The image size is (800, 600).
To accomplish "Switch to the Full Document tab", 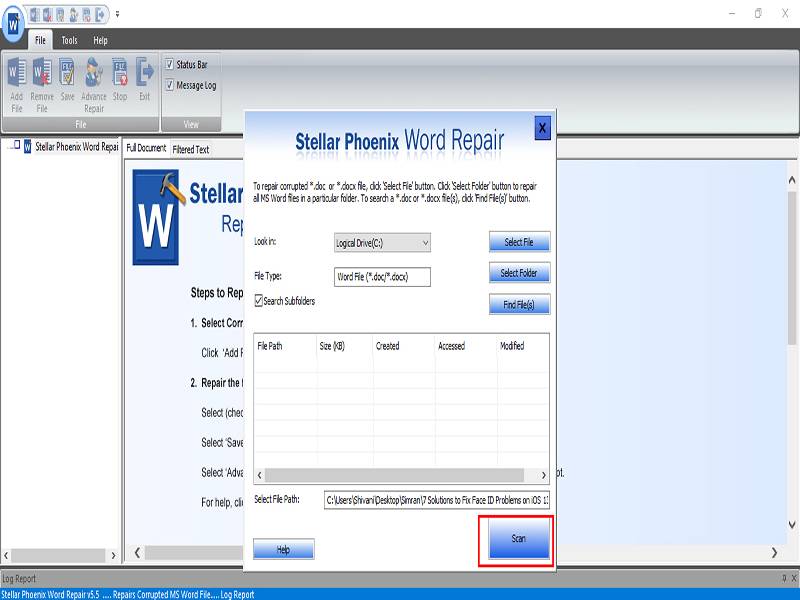I will pos(146,148).
